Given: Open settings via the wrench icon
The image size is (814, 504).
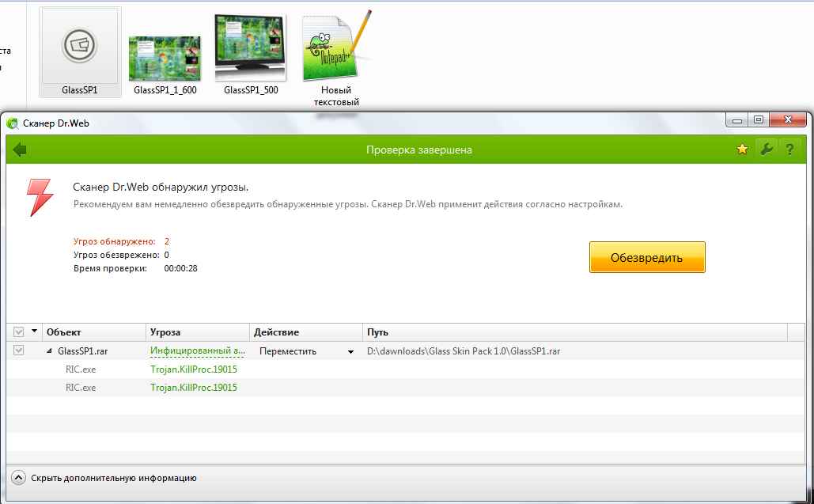Looking at the screenshot, I should pos(765,150).
